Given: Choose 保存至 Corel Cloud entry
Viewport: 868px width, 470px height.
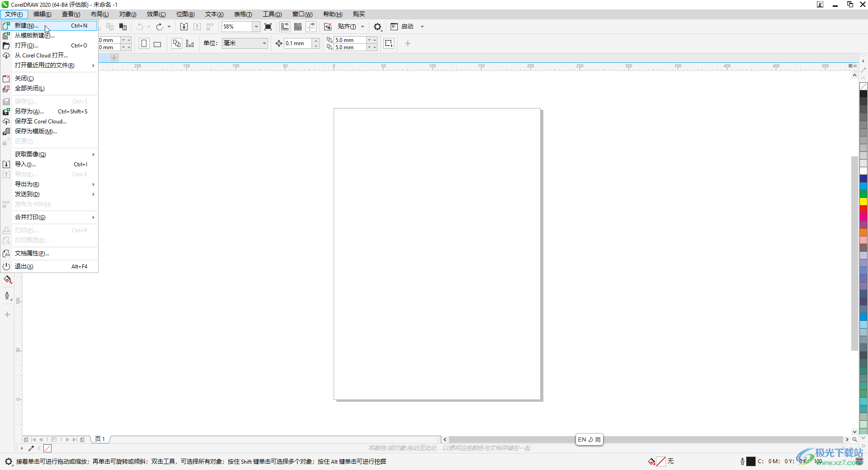Looking at the screenshot, I should click(49, 121).
